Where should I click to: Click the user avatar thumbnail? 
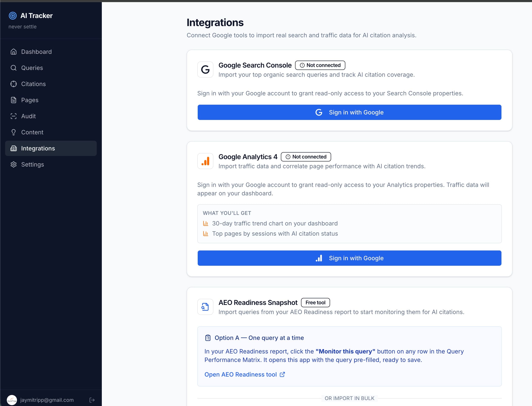(12, 400)
